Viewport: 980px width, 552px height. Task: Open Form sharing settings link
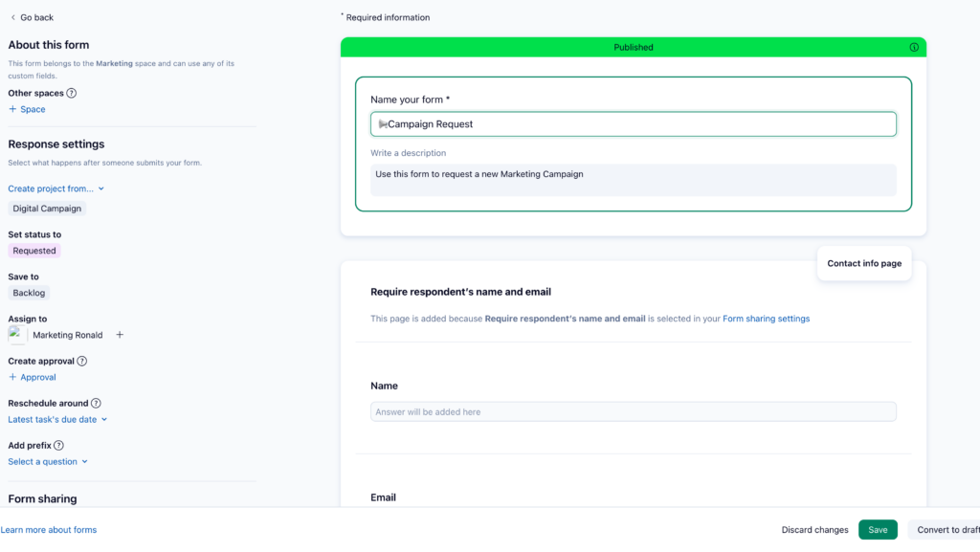pyautogui.click(x=766, y=319)
